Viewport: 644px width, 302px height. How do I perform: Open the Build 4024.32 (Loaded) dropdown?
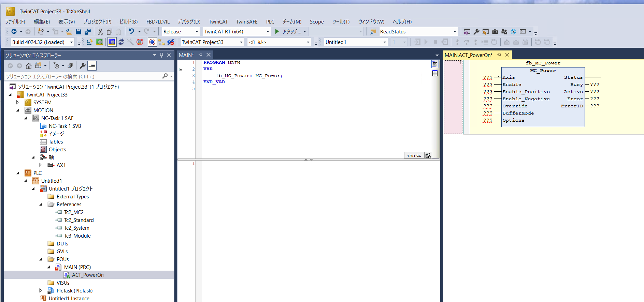(x=72, y=42)
